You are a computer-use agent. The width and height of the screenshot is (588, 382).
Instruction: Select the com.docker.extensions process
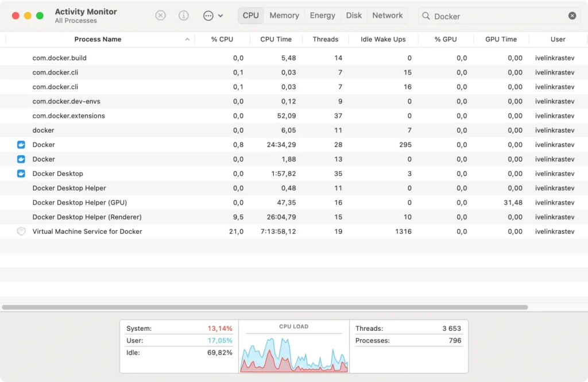(x=294, y=115)
